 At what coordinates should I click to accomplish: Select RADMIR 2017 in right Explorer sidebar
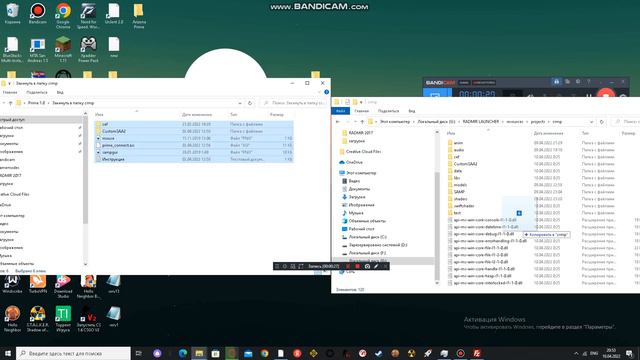point(360,133)
